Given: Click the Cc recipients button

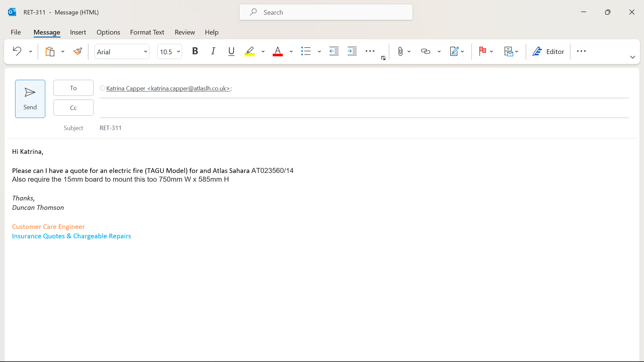Looking at the screenshot, I should pos(73,108).
